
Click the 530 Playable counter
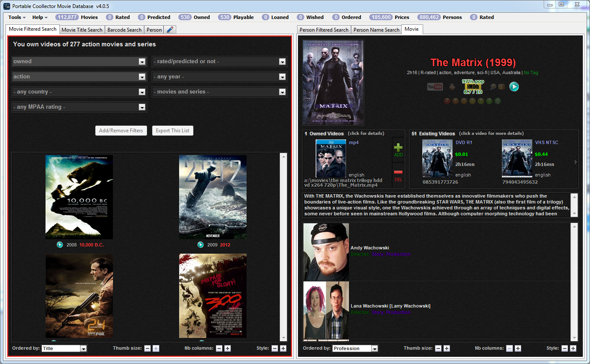[x=236, y=17]
